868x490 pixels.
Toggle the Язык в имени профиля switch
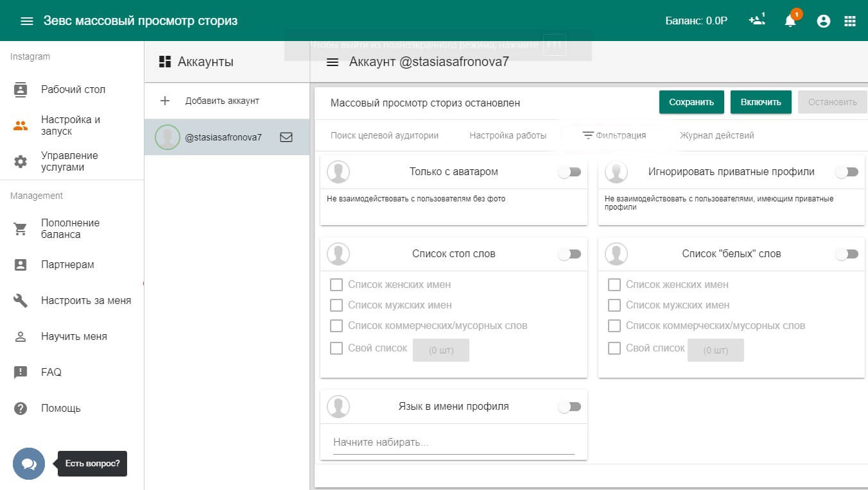tap(569, 407)
